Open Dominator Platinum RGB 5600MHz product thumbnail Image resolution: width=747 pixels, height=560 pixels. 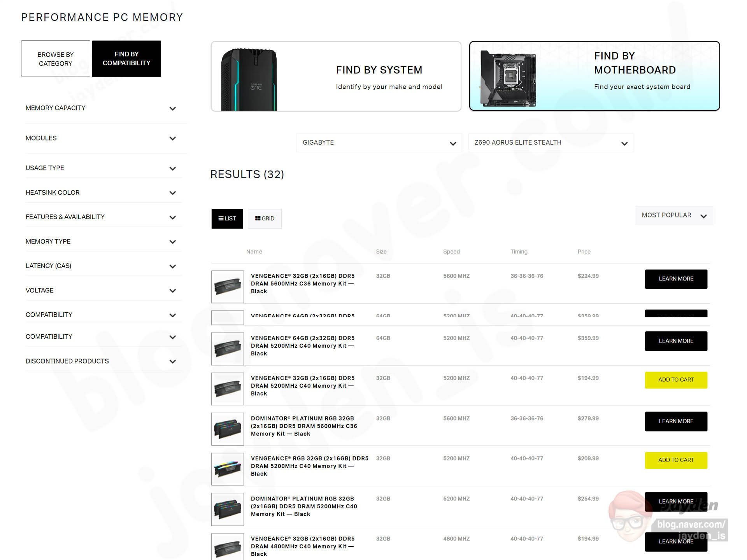228,429
